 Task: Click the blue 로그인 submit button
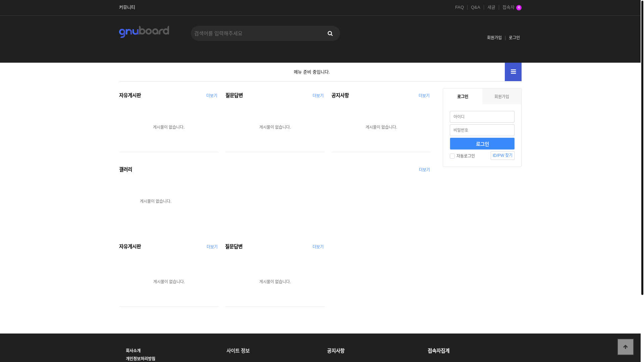click(482, 144)
